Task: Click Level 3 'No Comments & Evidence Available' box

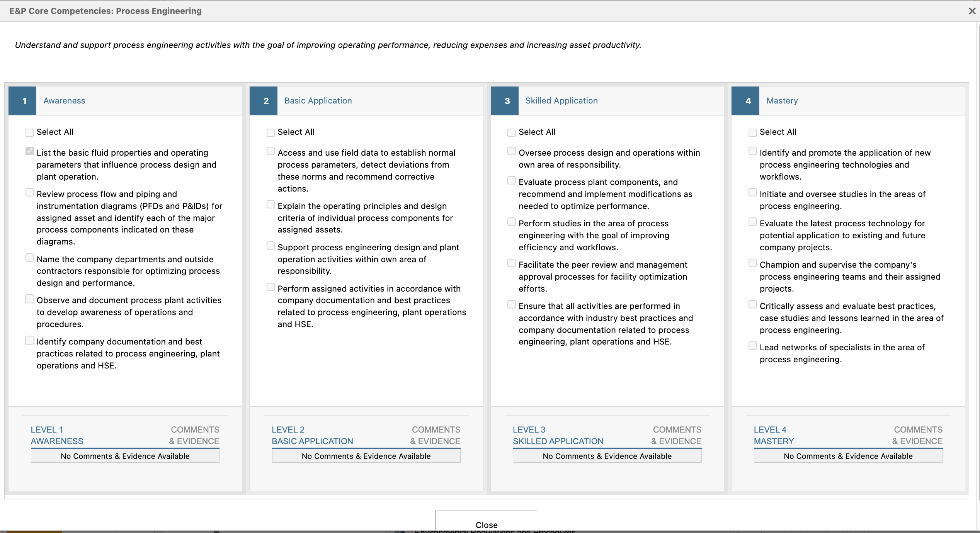Action: click(607, 456)
